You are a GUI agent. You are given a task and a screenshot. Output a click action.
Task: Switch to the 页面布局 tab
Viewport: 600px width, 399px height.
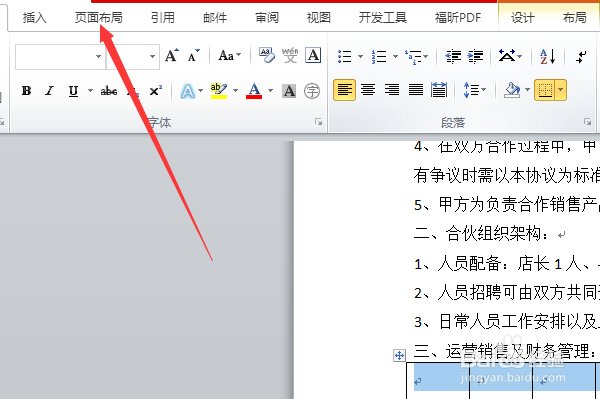(x=99, y=18)
